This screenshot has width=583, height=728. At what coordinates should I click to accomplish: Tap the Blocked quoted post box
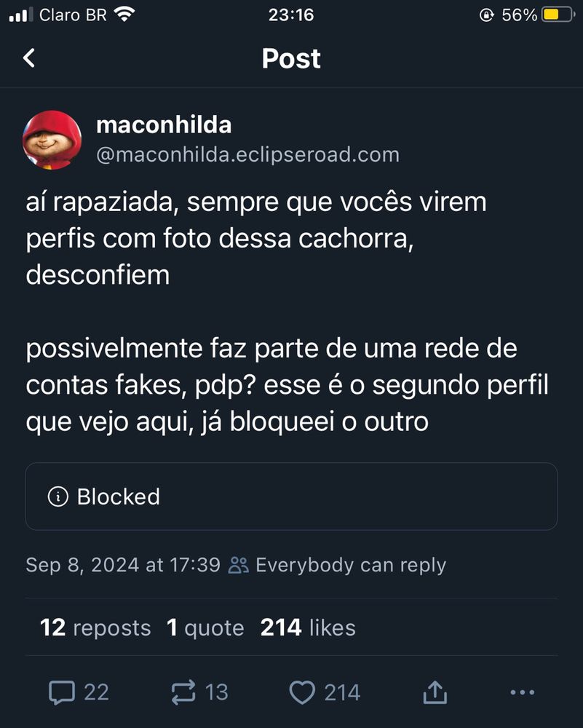pos(291,496)
